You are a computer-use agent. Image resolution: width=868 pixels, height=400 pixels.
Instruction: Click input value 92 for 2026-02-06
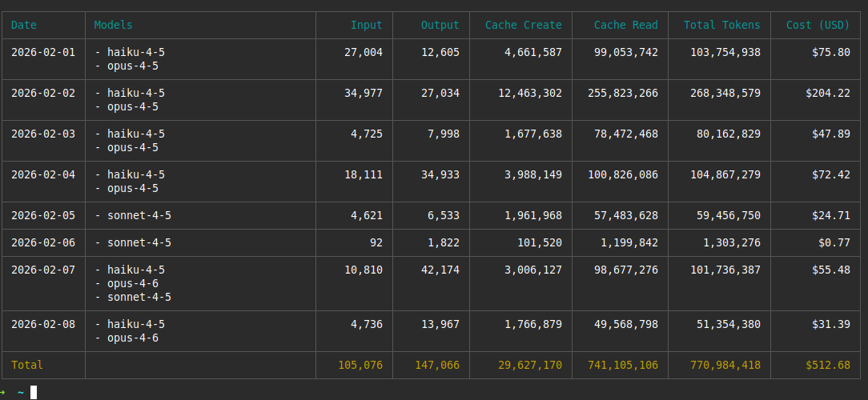pos(376,243)
